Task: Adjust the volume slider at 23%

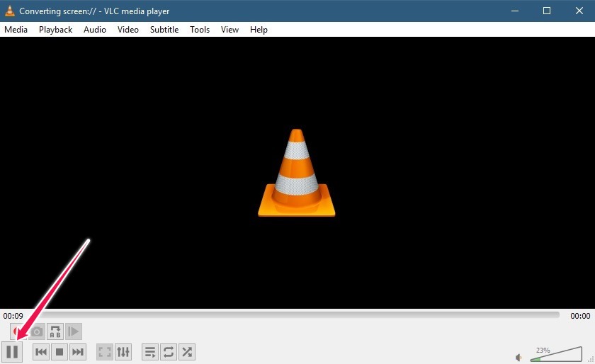Action: 556,354
